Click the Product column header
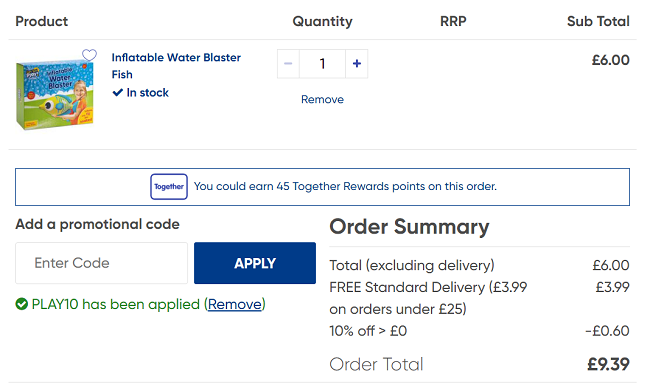 41,21
